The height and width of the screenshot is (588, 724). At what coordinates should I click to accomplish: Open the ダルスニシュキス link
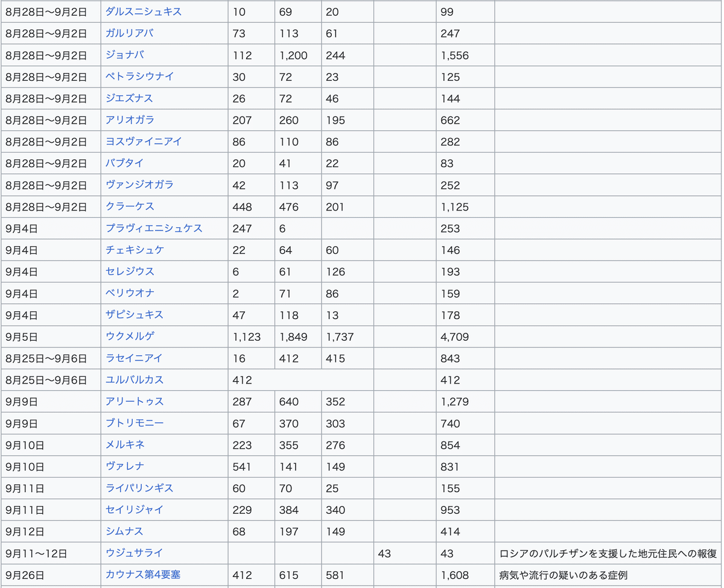click(144, 11)
